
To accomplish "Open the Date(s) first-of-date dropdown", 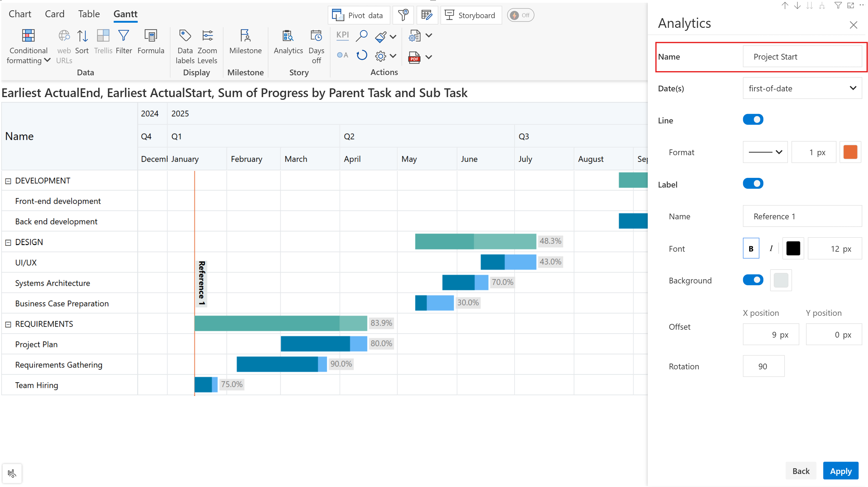I will tap(802, 88).
